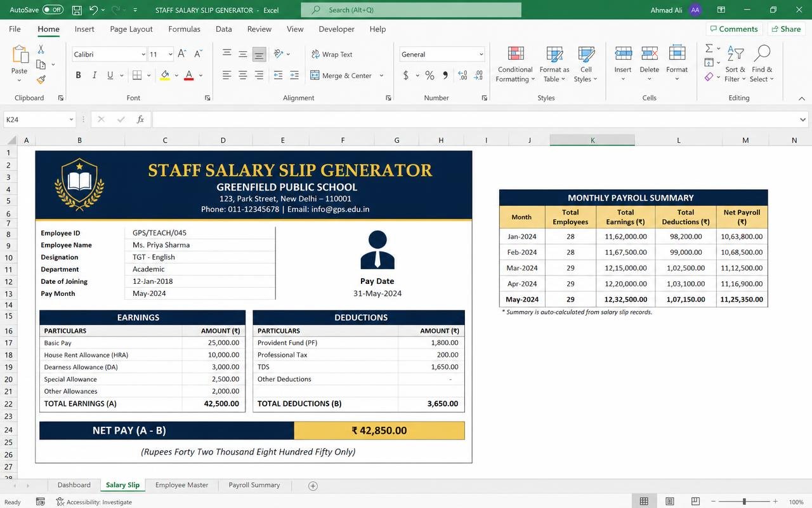The width and height of the screenshot is (812, 508).
Task: Click Decrease Decimal icon
Action: (480, 76)
